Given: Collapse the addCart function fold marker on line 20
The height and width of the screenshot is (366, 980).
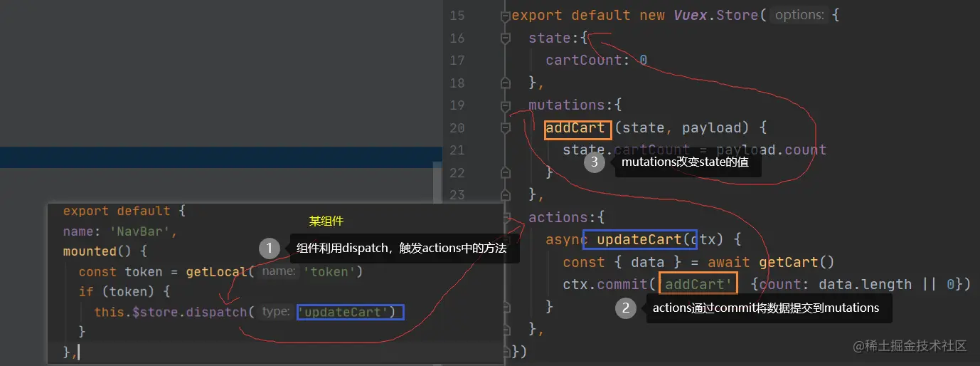Looking at the screenshot, I should coord(505,129).
